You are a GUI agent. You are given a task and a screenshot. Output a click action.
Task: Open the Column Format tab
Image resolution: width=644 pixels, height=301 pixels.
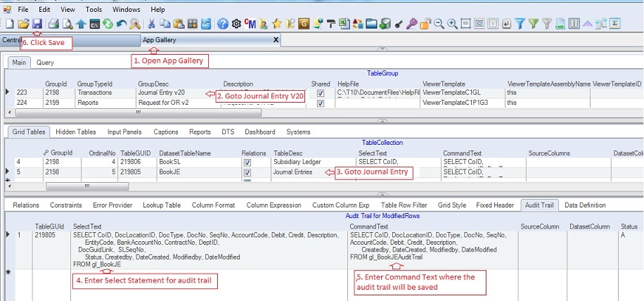tap(214, 205)
